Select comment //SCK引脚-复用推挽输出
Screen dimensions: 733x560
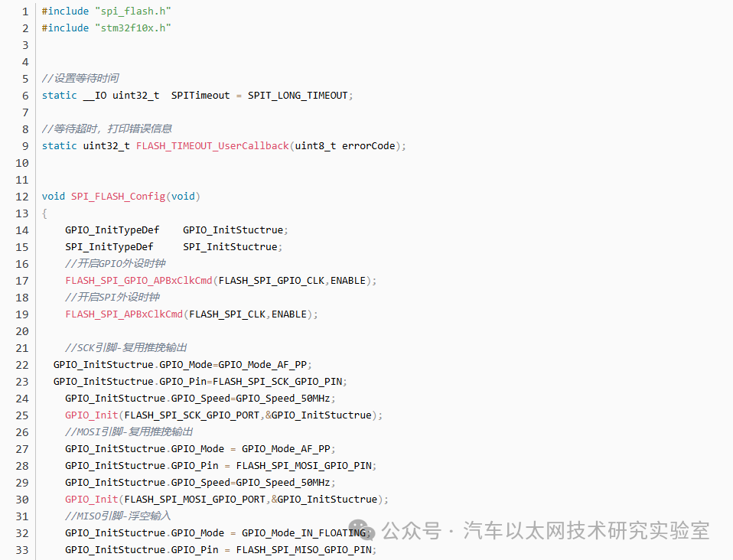(x=126, y=347)
